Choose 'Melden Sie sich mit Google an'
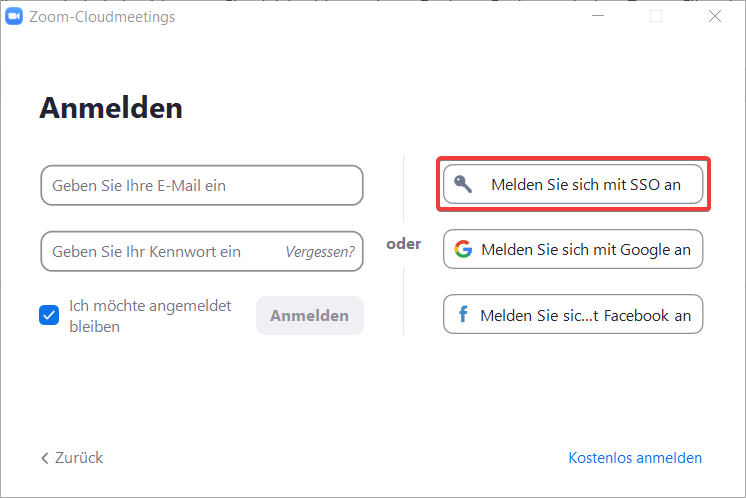 click(x=573, y=249)
